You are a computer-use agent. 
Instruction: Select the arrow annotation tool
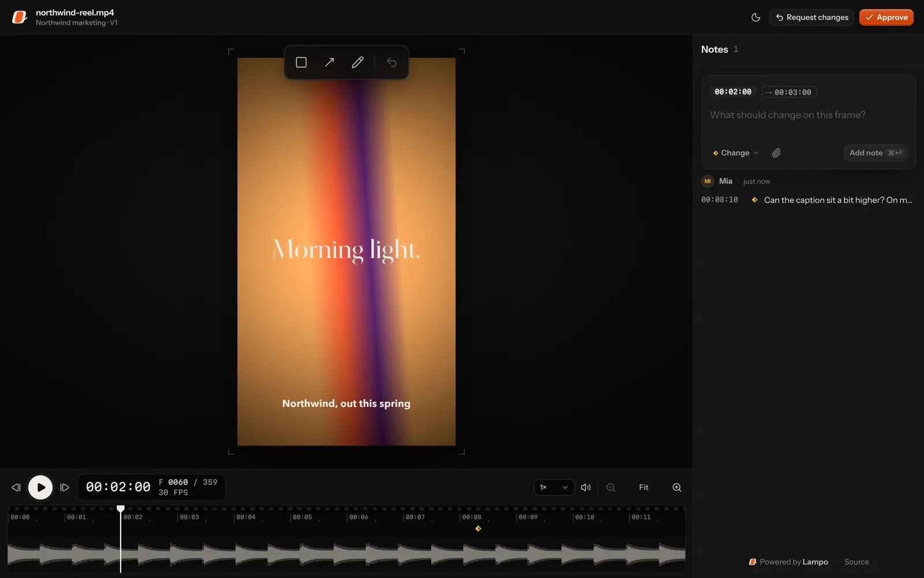coord(329,62)
